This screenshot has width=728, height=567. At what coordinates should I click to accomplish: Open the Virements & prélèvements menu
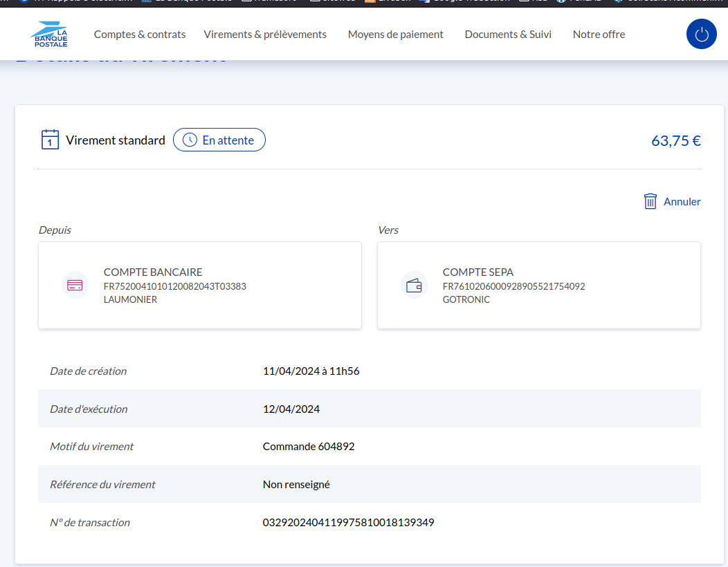[265, 34]
